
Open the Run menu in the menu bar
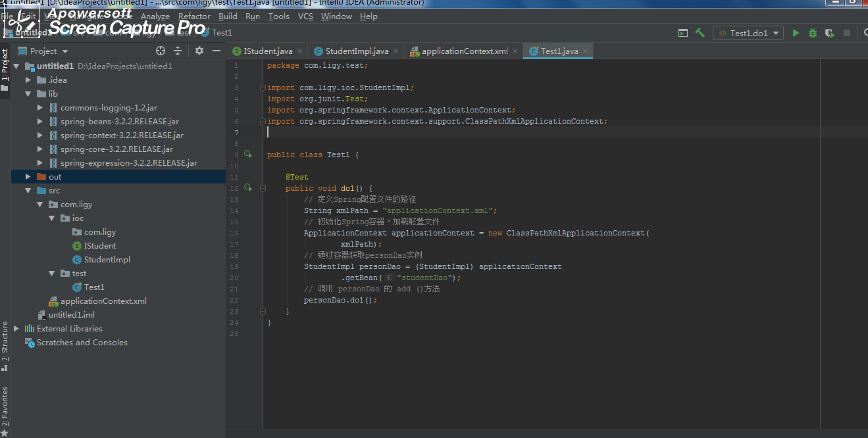click(253, 16)
